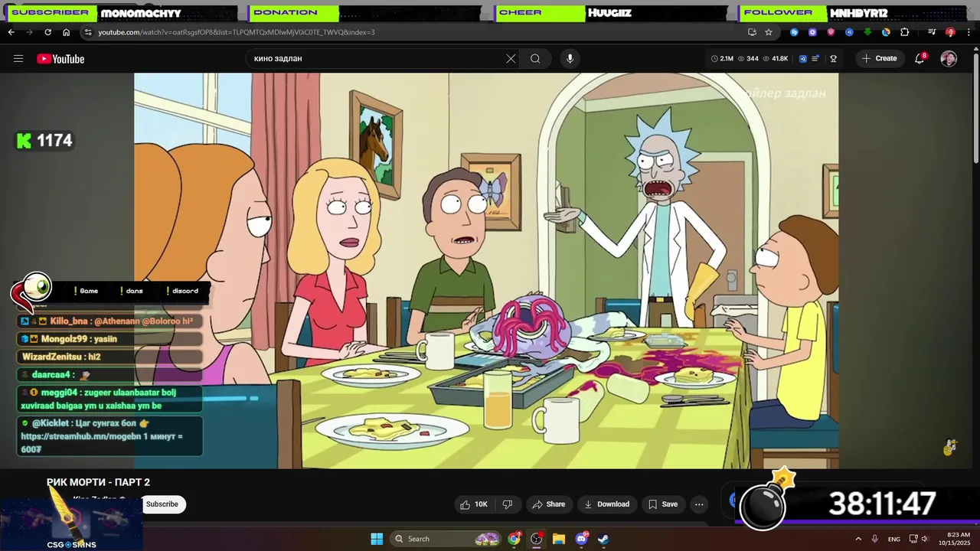Click the install app icon in address bar
This screenshot has width=980, height=551.
click(752, 32)
